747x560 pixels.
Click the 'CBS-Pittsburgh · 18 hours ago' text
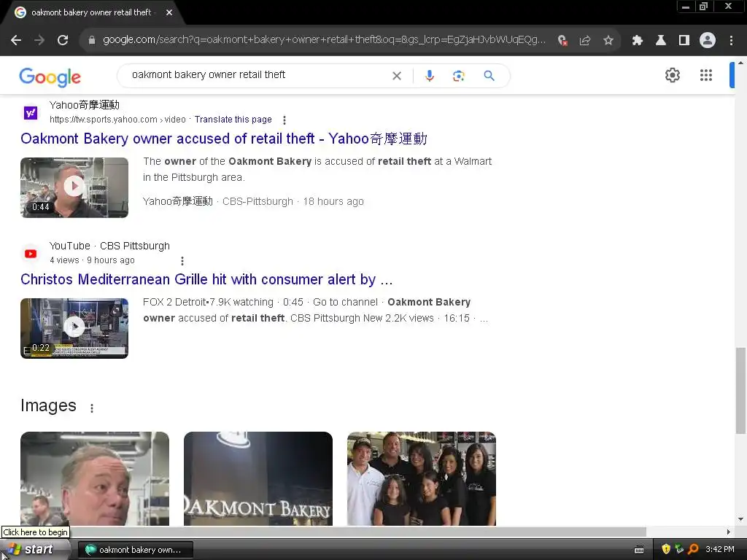pos(293,201)
